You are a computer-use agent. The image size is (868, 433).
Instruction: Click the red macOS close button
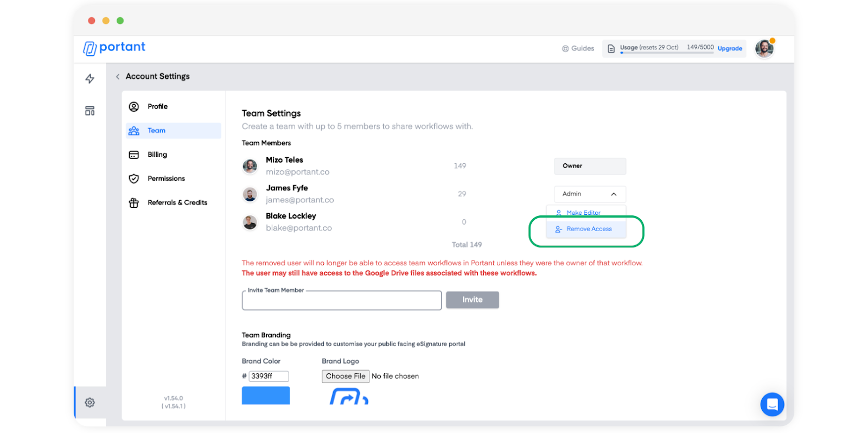92,21
